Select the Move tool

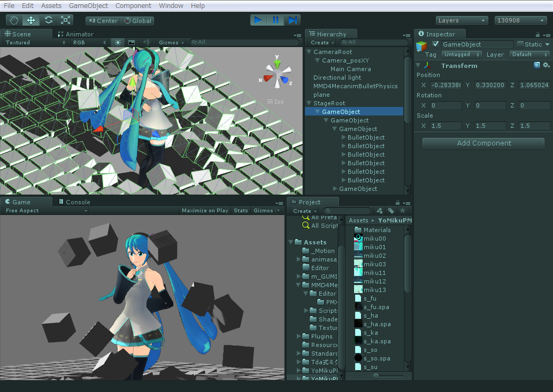tap(31, 20)
